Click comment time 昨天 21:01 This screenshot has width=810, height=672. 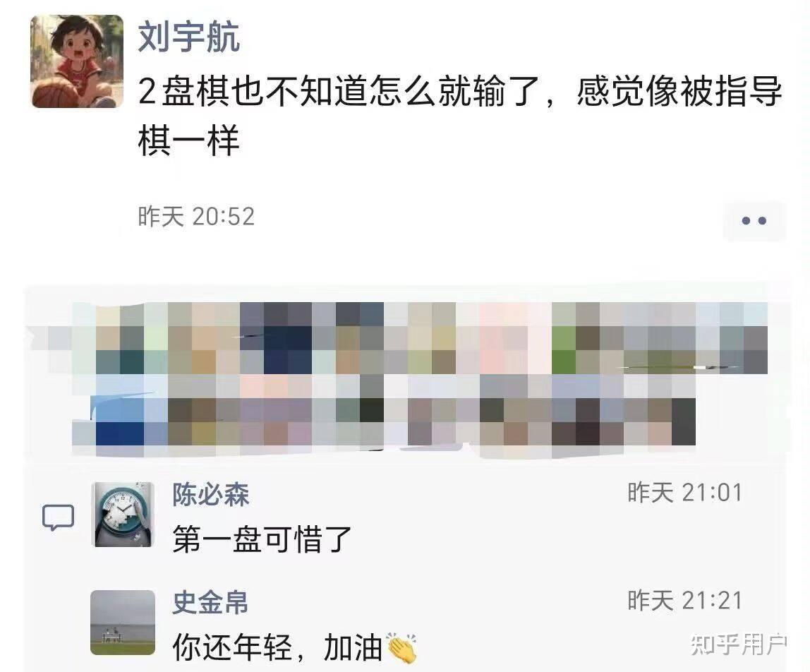pos(685,493)
